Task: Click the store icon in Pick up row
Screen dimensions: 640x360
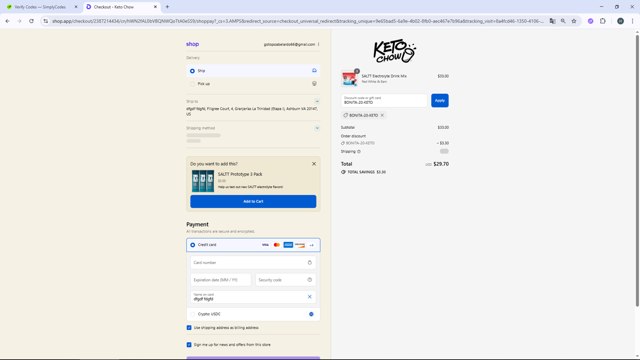Action: (x=314, y=84)
